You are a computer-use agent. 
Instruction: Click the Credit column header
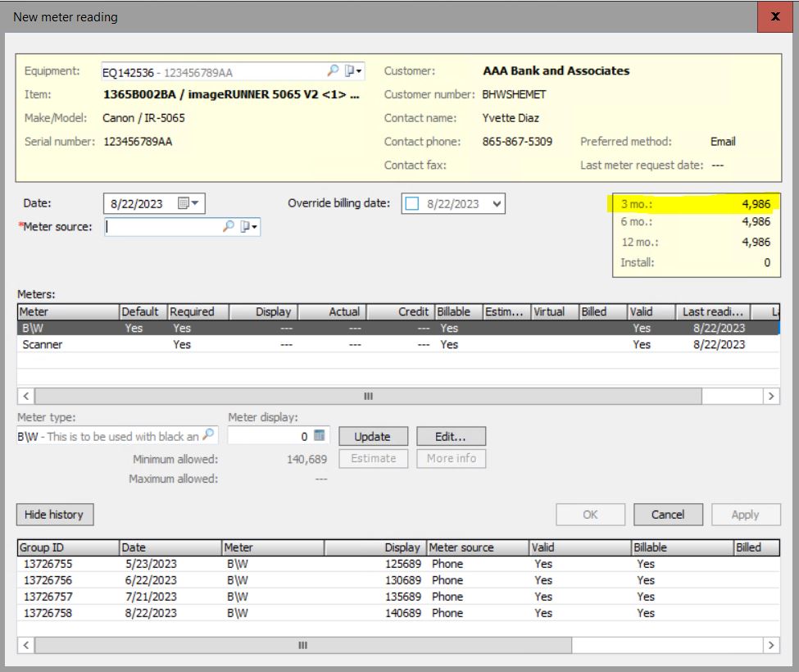pos(401,311)
